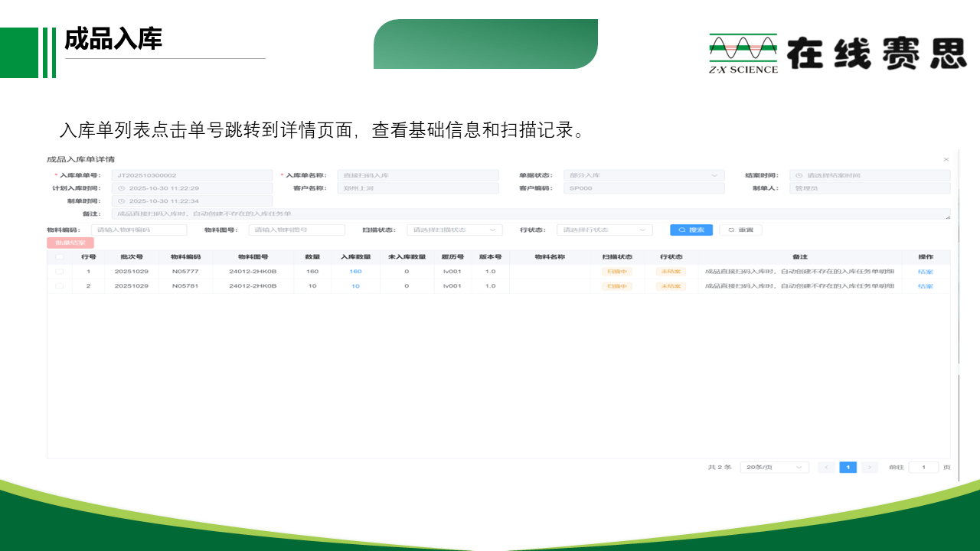Image resolution: width=980 pixels, height=551 pixels.
Task: Focus the 物料图号 search input
Action: click(296, 230)
